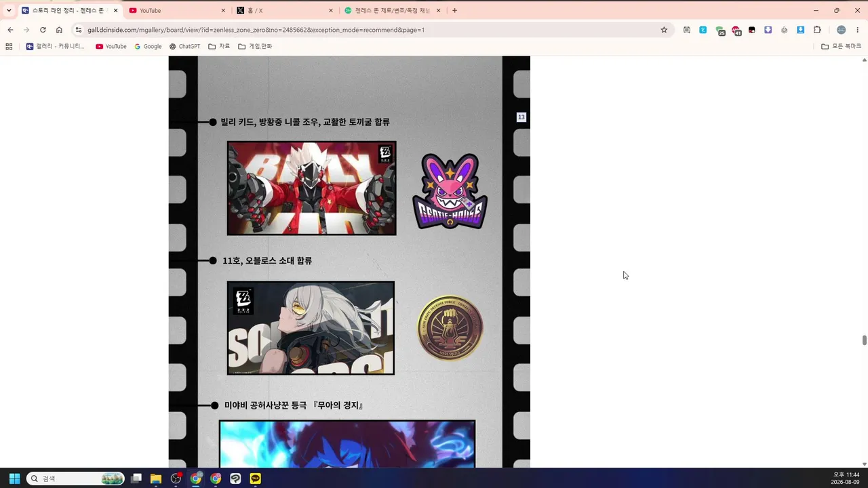Open the Chrome profile avatar
The height and width of the screenshot is (488, 868).
841,30
